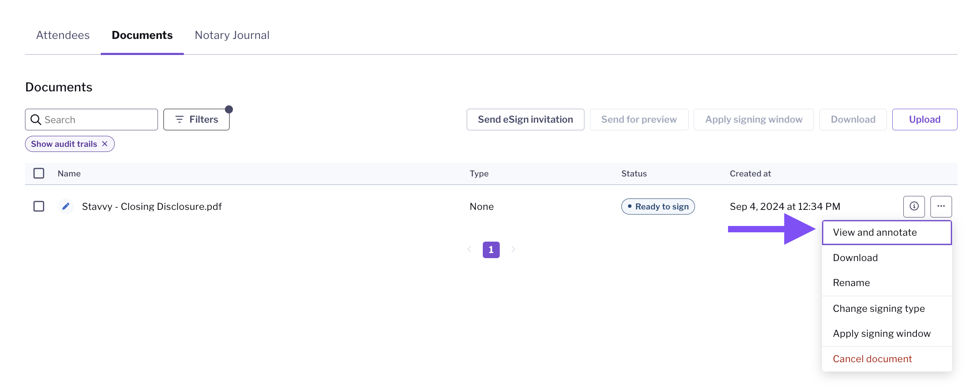Click the Name column header
980x391 pixels.
[69, 173]
